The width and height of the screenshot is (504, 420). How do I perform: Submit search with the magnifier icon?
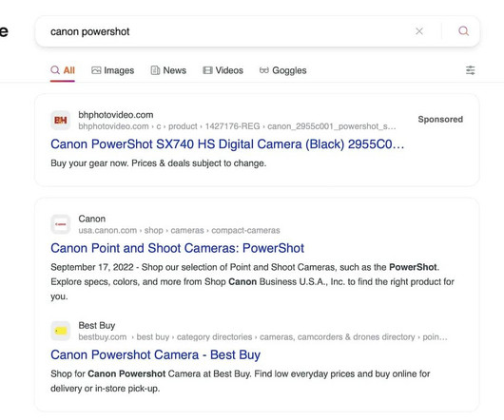point(463,31)
